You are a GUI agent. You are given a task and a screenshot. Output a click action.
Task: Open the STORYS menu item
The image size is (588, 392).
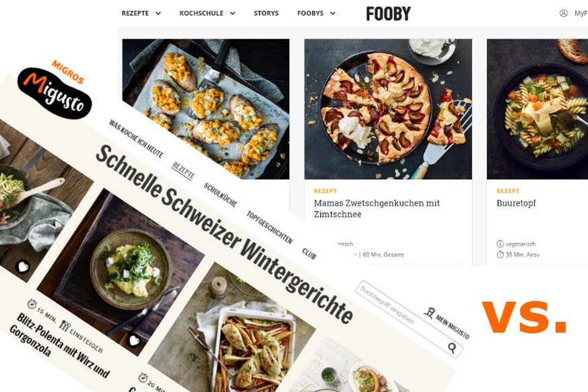266,13
